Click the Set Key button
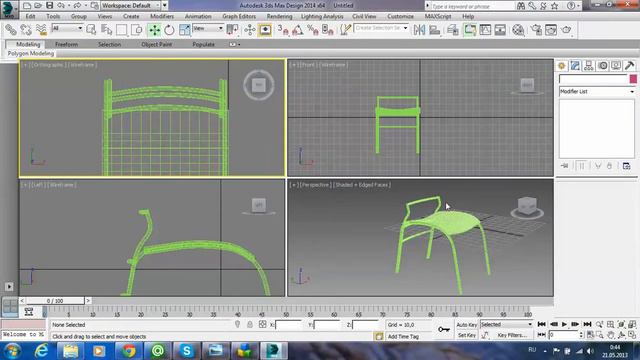The width and height of the screenshot is (640, 360). 467,335
